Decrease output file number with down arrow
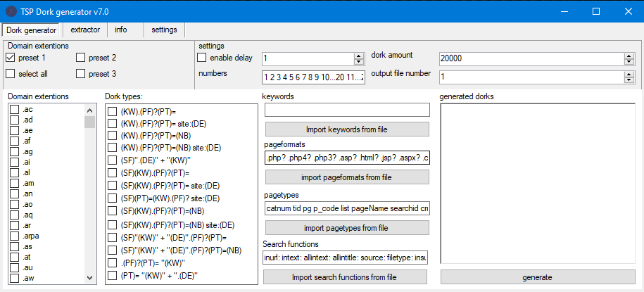The image size is (644, 292). (629, 80)
